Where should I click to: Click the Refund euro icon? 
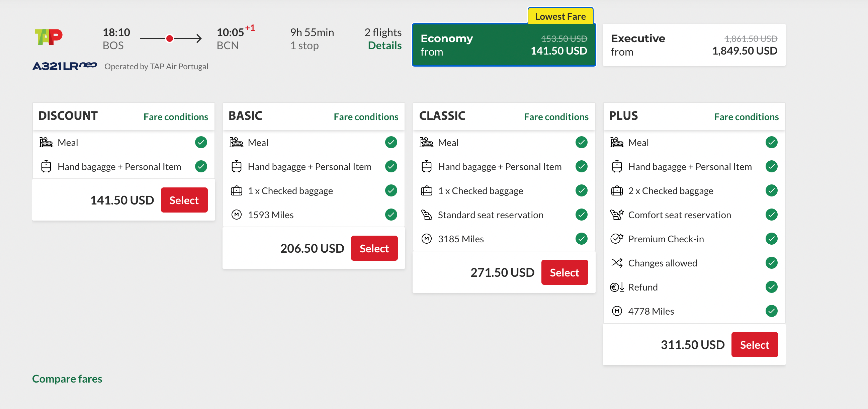(x=616, y=287)
